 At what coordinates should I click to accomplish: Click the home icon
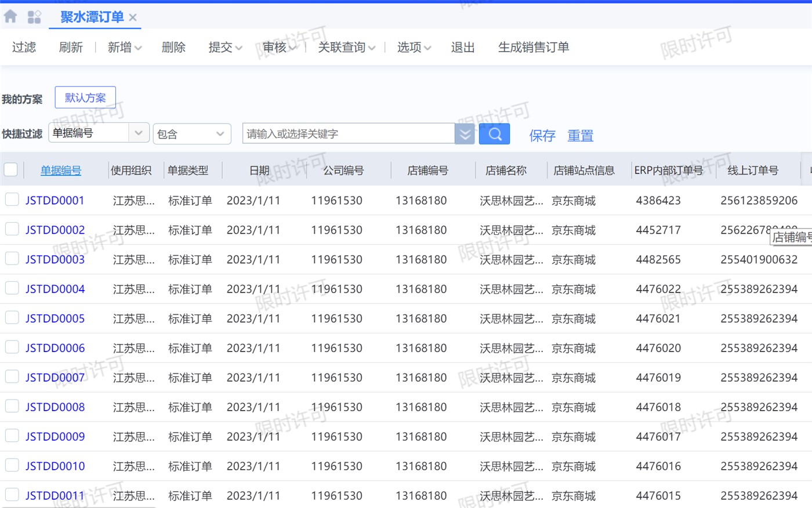click(10, 17)
